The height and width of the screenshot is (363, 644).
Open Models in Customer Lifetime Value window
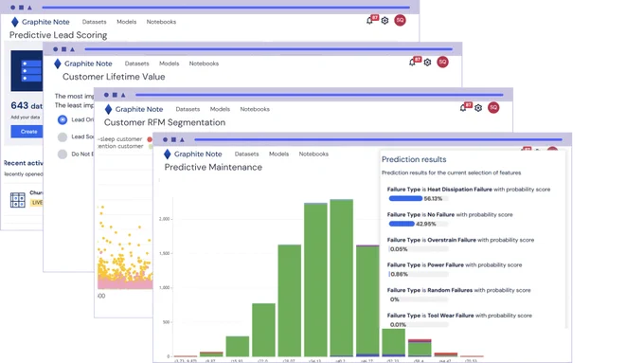pos(170,64)
